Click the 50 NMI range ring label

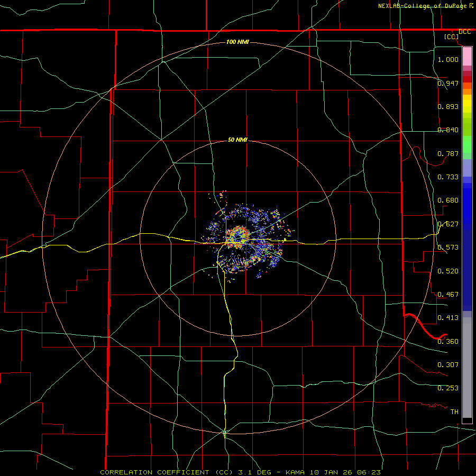237,140
